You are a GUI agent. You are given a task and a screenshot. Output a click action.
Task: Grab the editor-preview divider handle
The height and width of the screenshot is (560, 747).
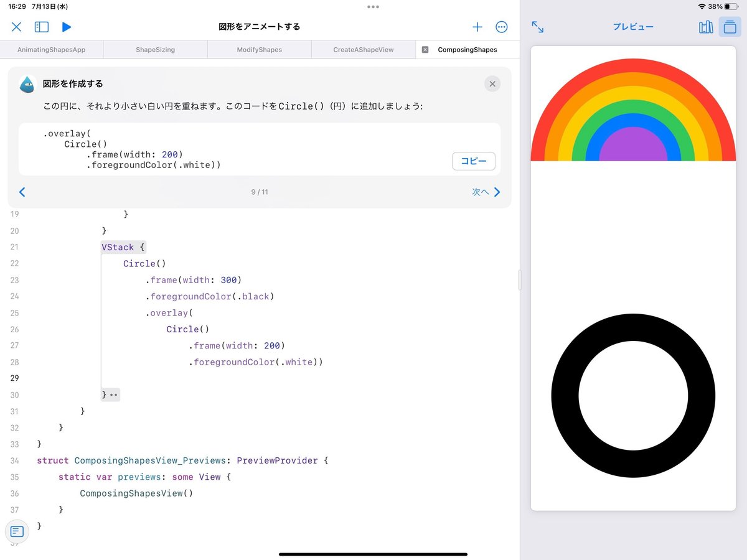click(x=520, y=280)
